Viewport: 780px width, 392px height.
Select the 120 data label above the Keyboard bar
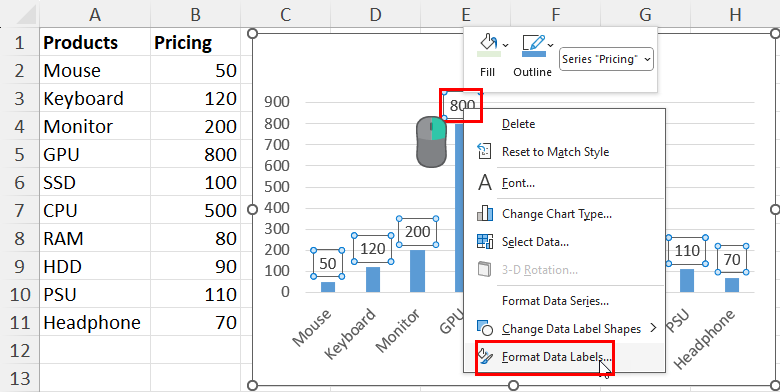tap(373, 248)
